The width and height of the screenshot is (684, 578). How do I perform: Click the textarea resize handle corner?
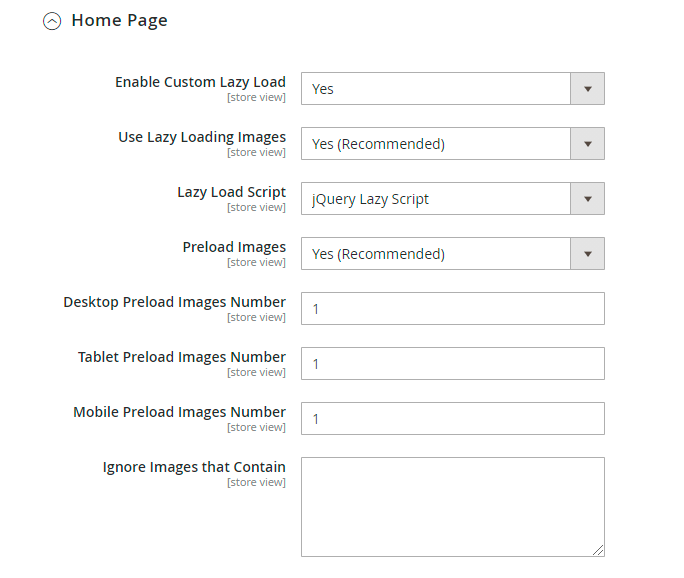click(599, 550)
